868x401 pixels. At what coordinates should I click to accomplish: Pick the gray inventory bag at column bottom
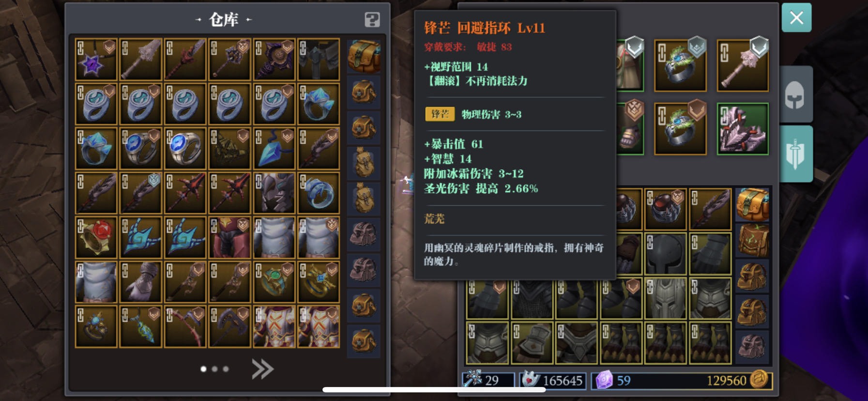tap(752, 346)
